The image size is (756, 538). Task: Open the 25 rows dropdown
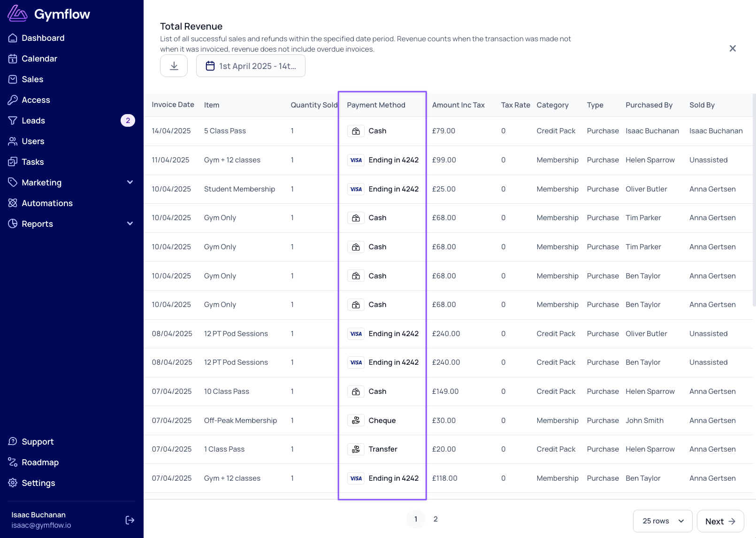[663, 521]
